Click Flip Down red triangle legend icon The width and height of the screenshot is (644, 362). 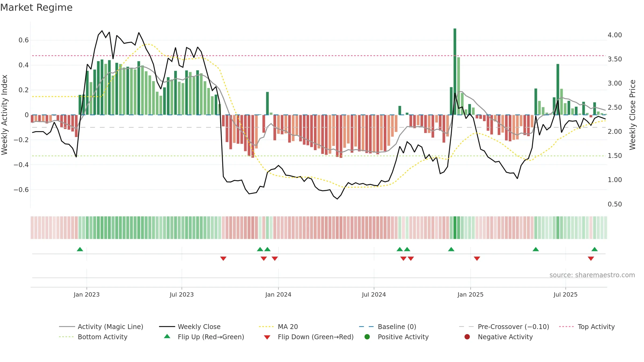pyautogui.click(x=267, y=337)
